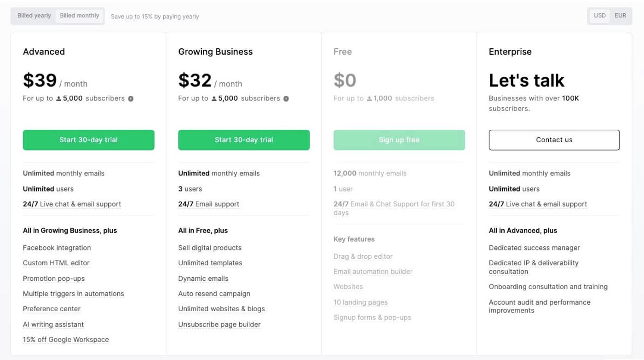The height and width of the screenshot is (360, 644).
Task: Click the $39 price
Action: coord(40,81)
